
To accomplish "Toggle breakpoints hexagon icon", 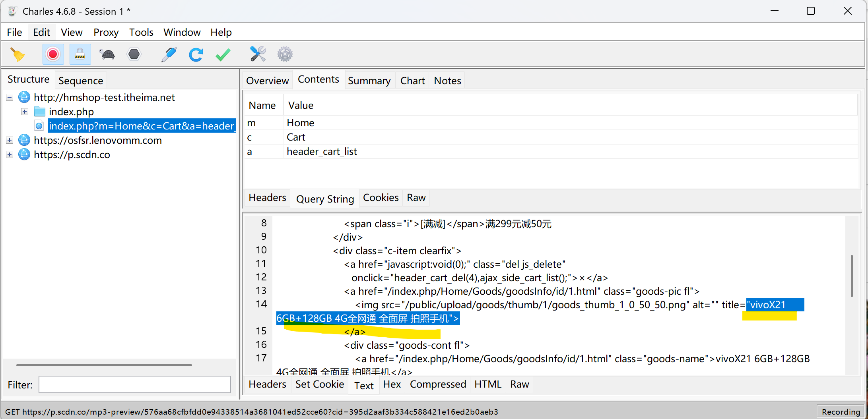I will pos(134,54).
